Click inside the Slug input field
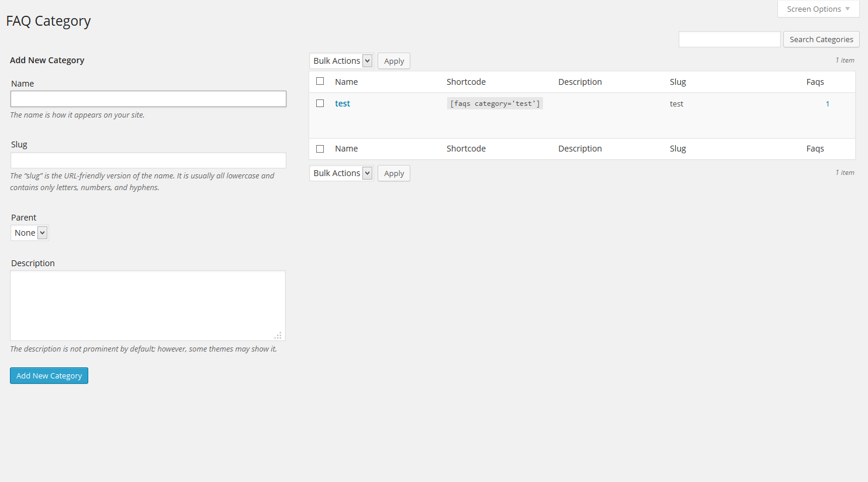Viewport: 868px width, 482px height. [x=148, y=160]
